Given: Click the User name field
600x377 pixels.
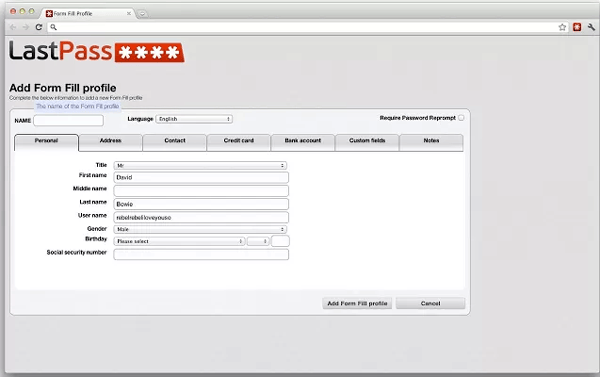Looking at the screenshot, I should coord(201,217).
